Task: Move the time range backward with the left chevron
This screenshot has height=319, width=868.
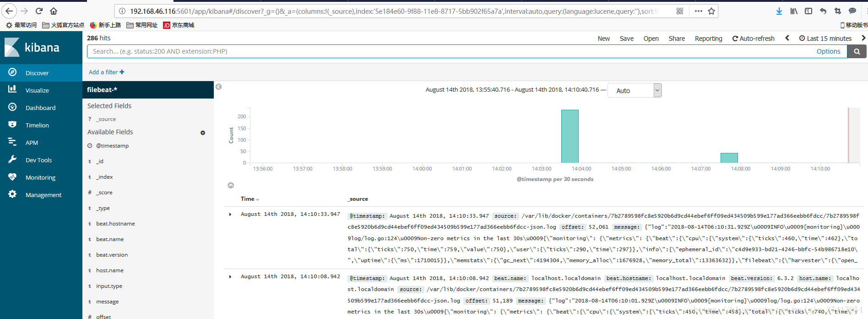Action: click(x=787, y=38)
